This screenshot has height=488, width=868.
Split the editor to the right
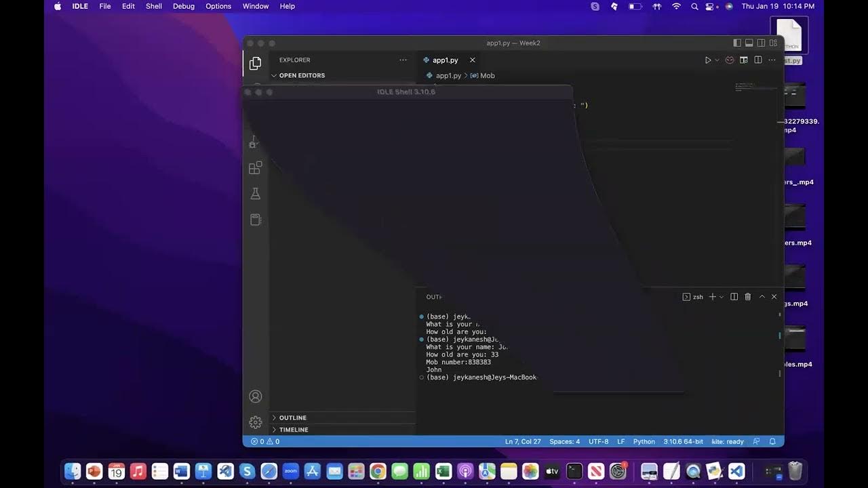tap(758, 60)
